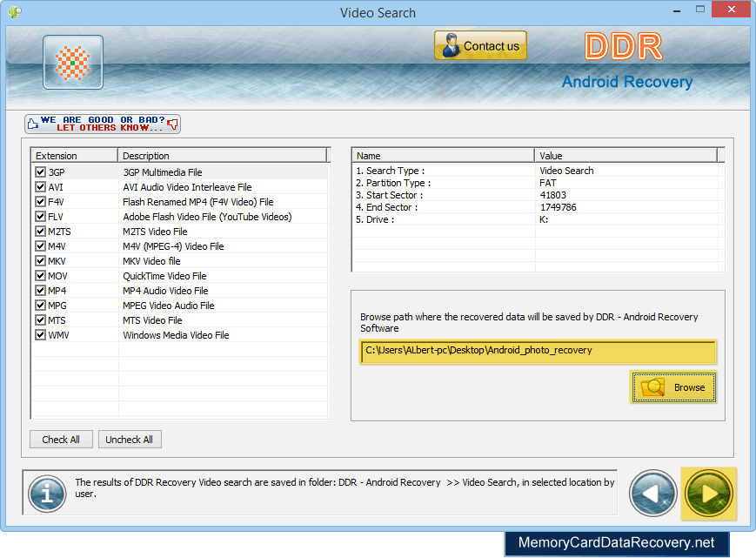756x558 pixels.
Task: Click the '41803' start sector value
Action: [x=553, y=195]
